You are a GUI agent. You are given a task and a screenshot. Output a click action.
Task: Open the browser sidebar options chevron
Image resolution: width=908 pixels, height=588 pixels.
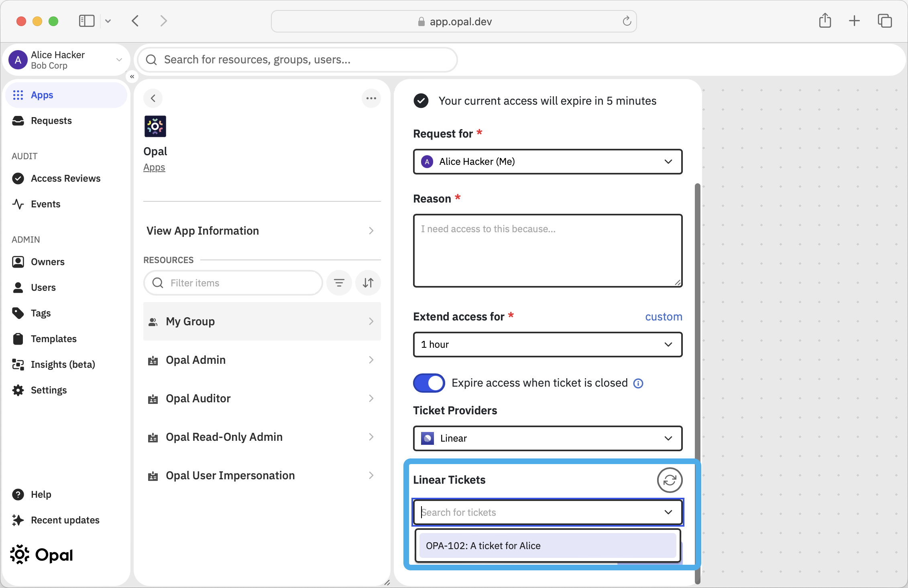pyautogui.click(x=108, y=21)
